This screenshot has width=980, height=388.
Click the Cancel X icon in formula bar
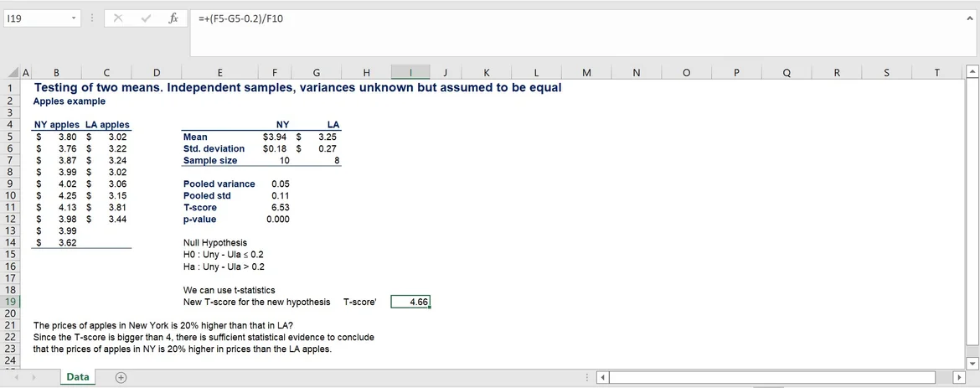119,18
